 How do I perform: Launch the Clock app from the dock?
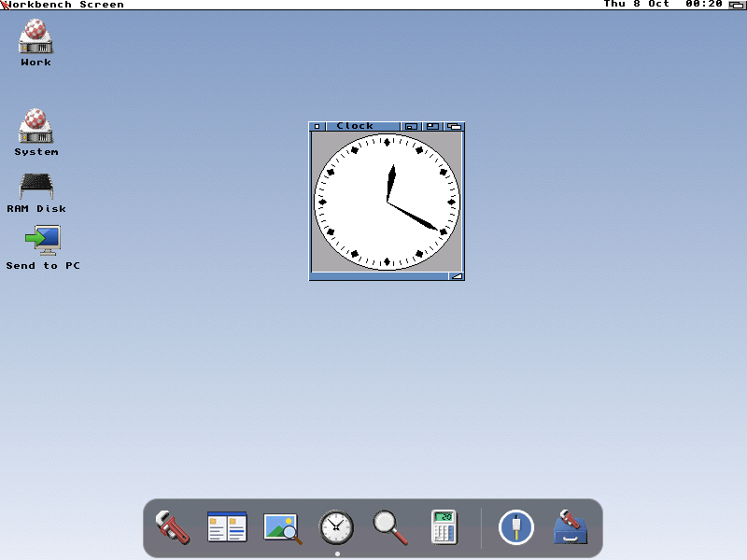pyautogui.click(x=336, y=527)
